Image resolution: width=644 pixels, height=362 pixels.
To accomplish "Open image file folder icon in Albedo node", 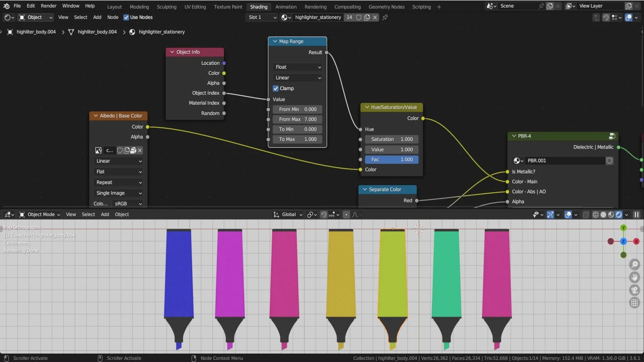I will pos(133,150).
